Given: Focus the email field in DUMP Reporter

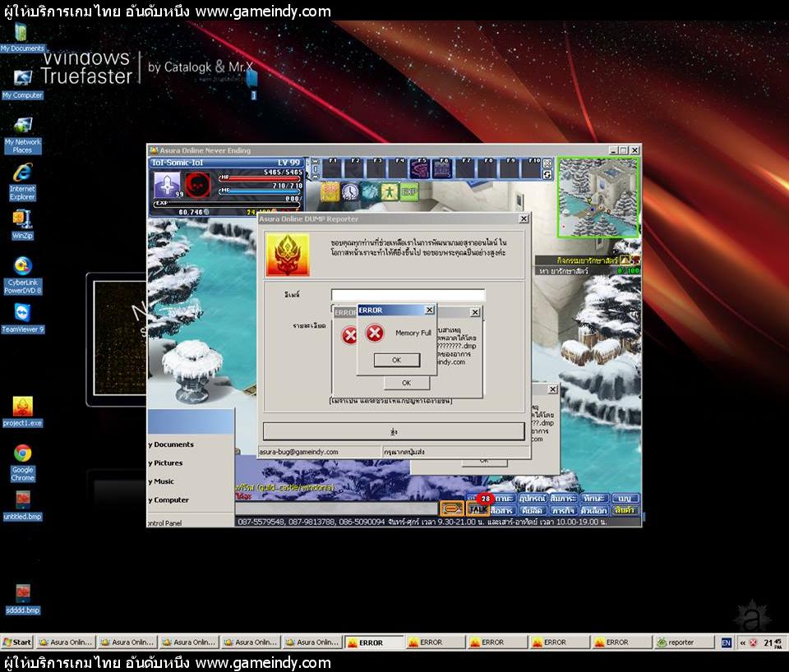Looking at the screenshot, I should point(408,295).
